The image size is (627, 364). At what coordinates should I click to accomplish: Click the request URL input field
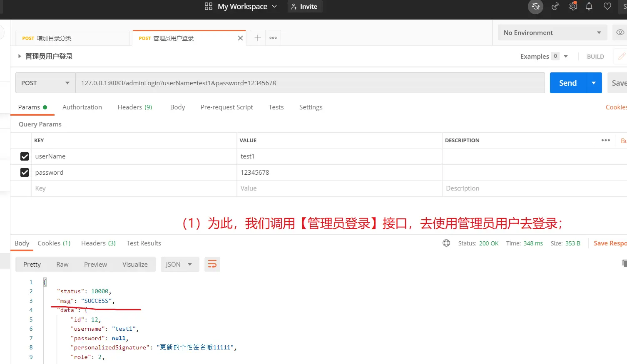309,83
